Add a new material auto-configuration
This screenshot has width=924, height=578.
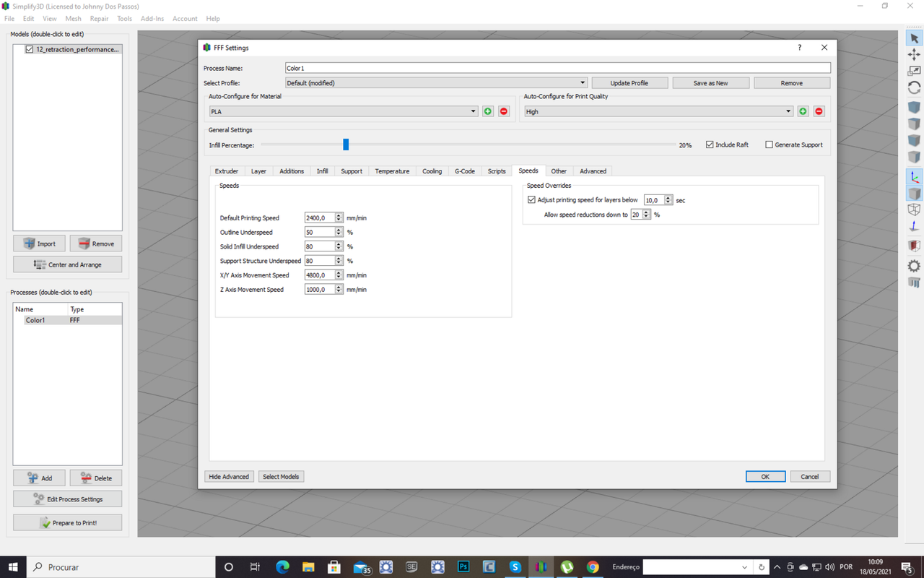488,111
